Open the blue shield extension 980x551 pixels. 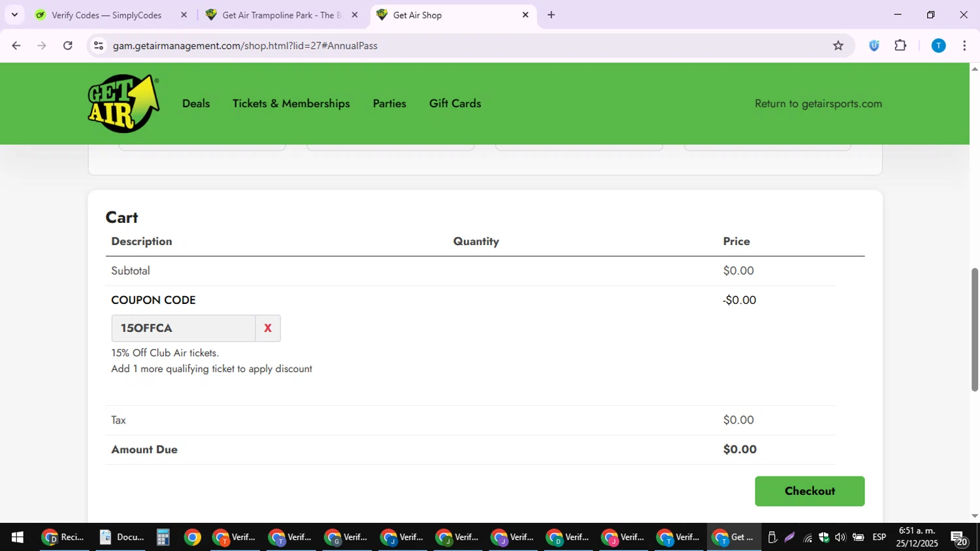[x=874, y=46]
